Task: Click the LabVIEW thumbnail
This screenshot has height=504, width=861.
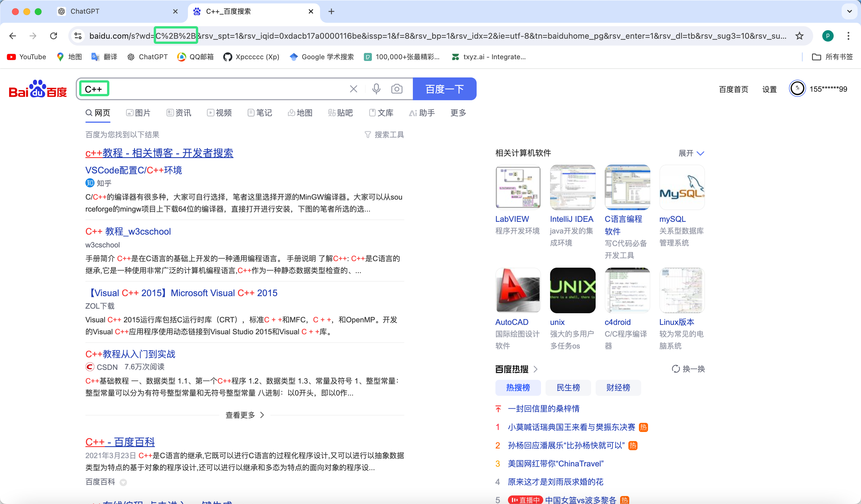Action: click(x=518, y=187)
